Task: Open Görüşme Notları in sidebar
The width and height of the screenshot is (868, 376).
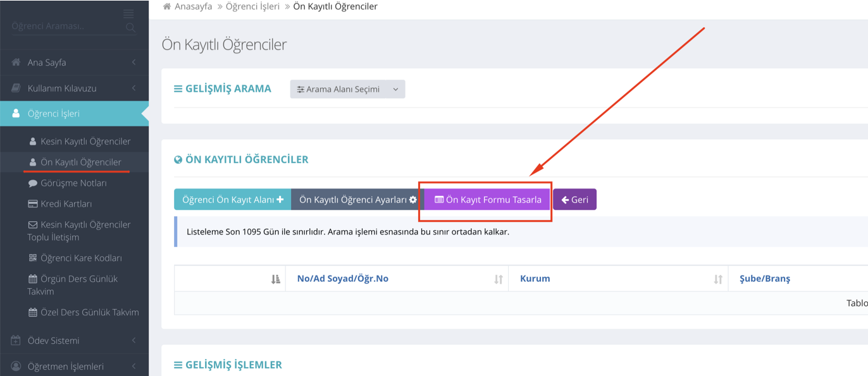Action: click(x=73, y=183)
